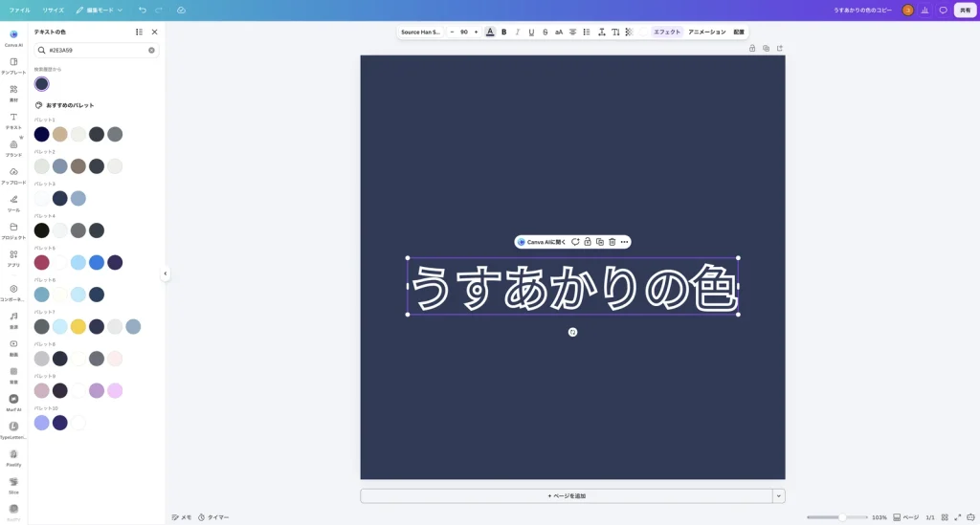Clear the color search field

[x=151, y=50]
